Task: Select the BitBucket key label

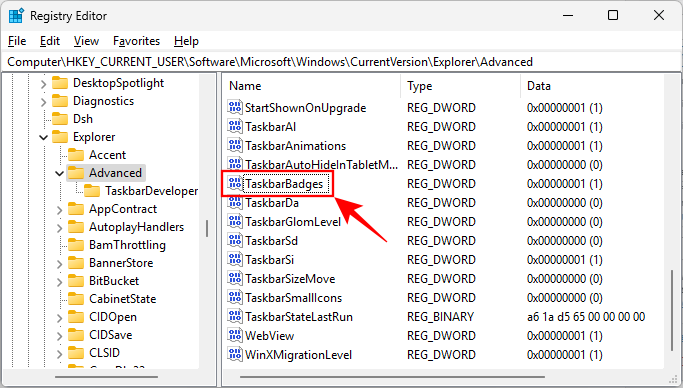Action: click(114, 281)
